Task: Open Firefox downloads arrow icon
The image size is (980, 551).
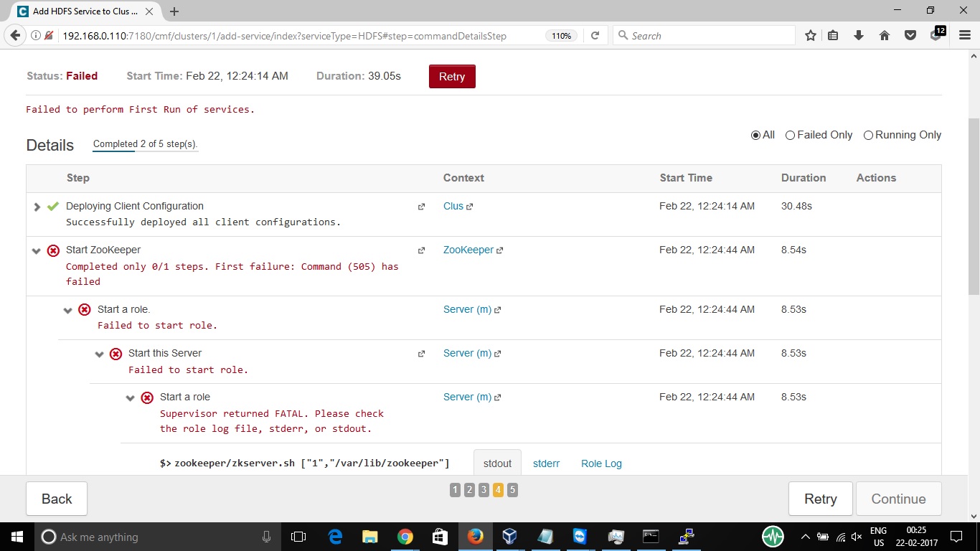Action: [x=859, y=34]
